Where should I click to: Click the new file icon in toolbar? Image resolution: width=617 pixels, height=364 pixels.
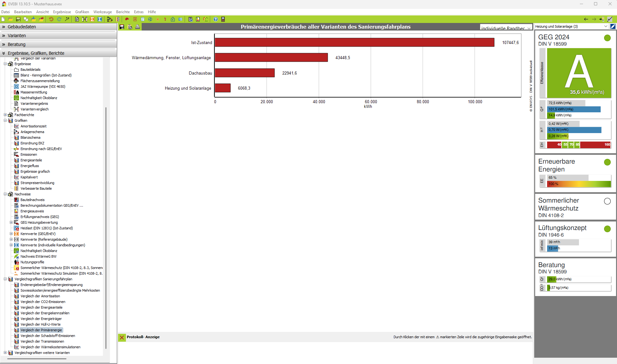(3, 19)
